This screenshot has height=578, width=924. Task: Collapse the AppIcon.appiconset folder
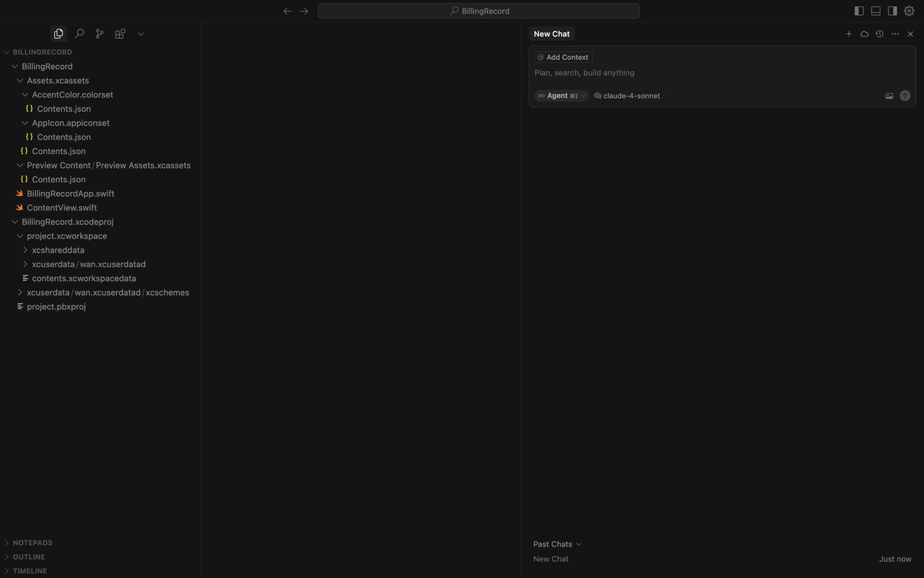[x=101, y=123]
